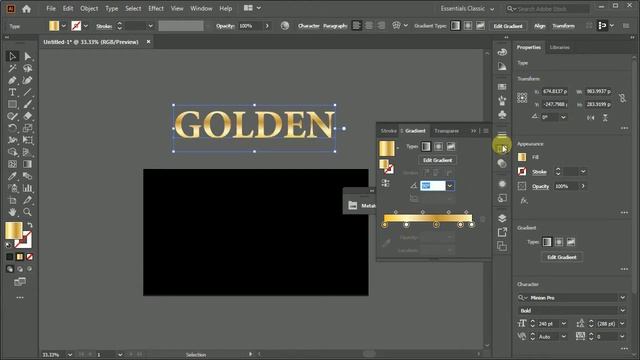
Task: Click Reverse Gradient icon in Gradient panel
Action: (385, 183)
